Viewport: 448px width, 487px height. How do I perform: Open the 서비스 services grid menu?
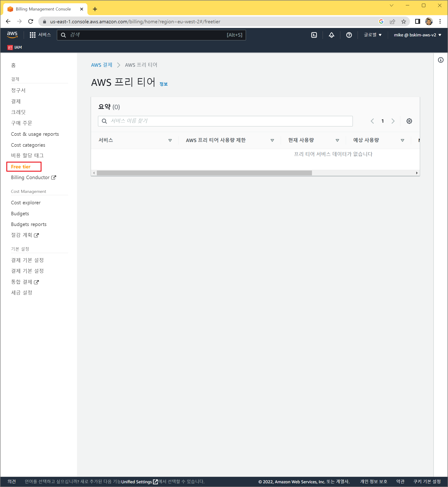click(x=40, y=35)
